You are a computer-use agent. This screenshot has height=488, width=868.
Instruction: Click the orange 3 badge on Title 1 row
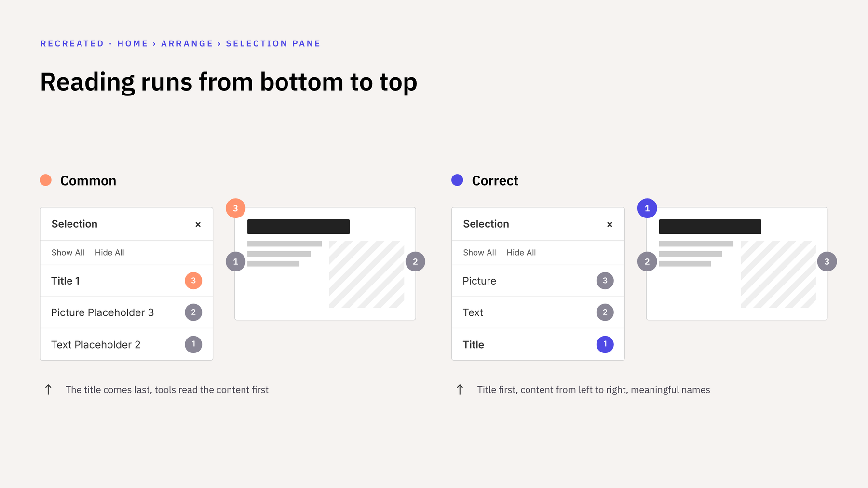pos(193,281)
